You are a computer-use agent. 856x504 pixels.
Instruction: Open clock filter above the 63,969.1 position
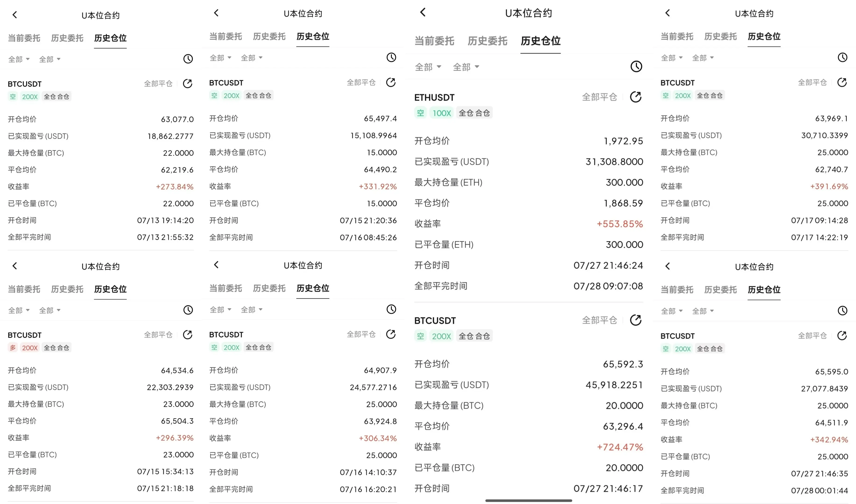click(x=842, y=57)
